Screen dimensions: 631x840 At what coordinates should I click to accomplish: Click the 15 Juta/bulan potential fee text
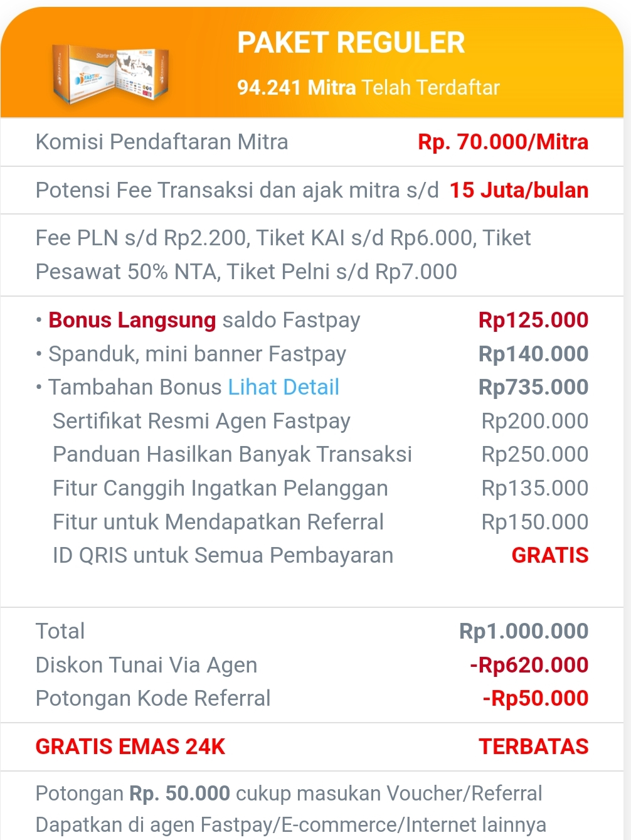click(x=518, y=190)
